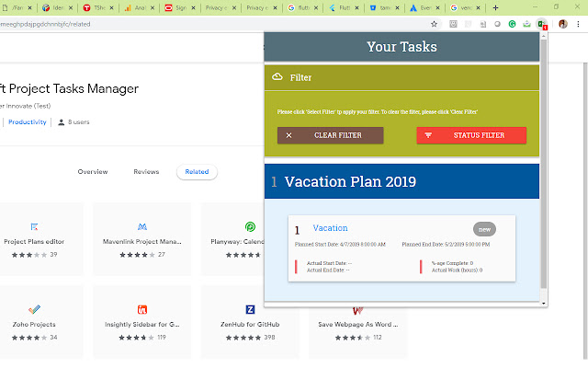
Task: Close the Flutter tab with the blue logo
Action: (x=356, y=7)
